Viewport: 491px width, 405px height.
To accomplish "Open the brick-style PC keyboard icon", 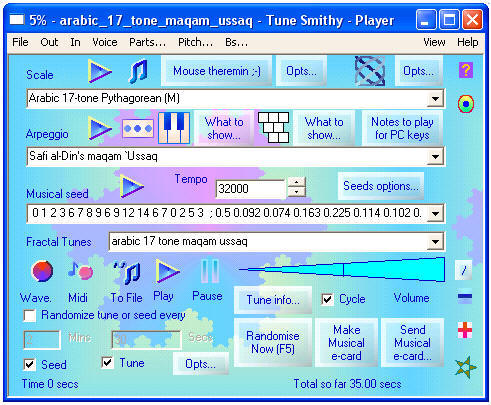I will click(273, 127).
